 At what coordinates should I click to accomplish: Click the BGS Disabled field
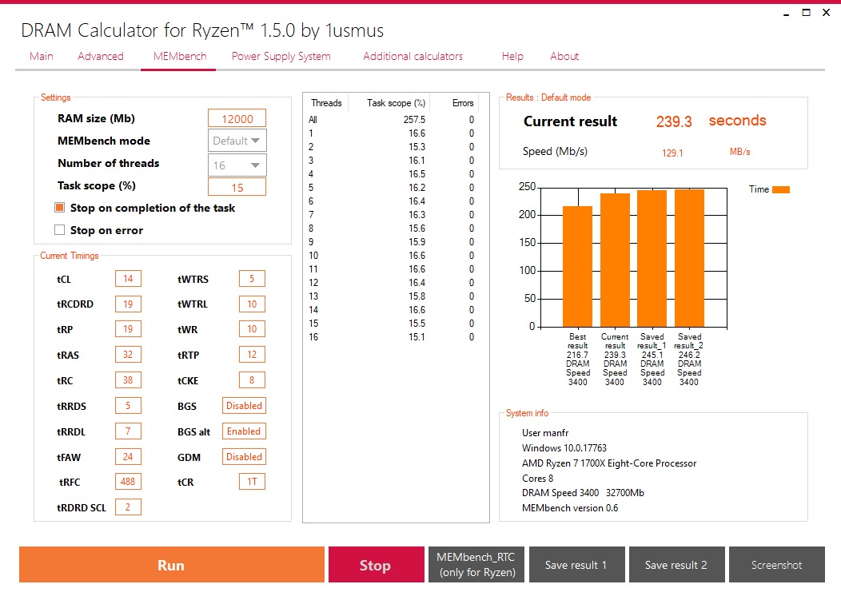pyautogui.click(x=244, y=406)
